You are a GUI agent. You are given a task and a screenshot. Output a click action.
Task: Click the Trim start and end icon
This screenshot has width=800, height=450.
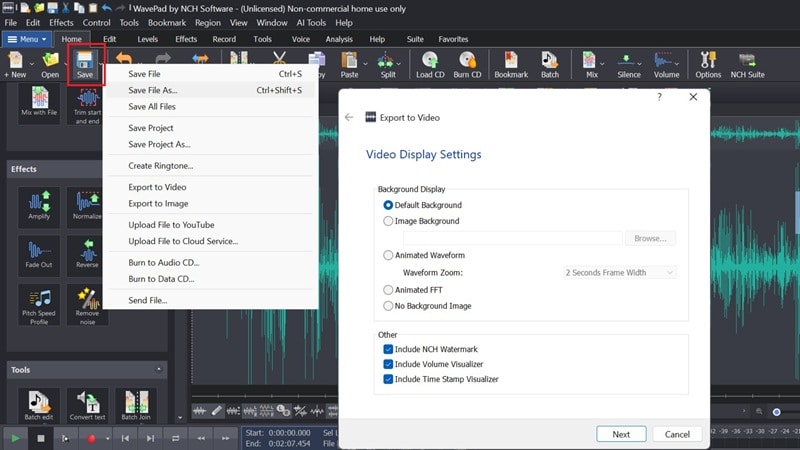point(87,105)
